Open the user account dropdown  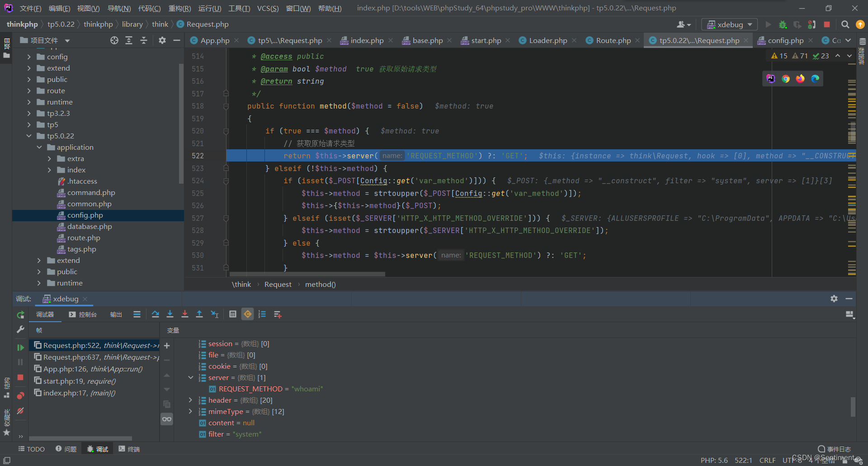click(x=684, y=24)
